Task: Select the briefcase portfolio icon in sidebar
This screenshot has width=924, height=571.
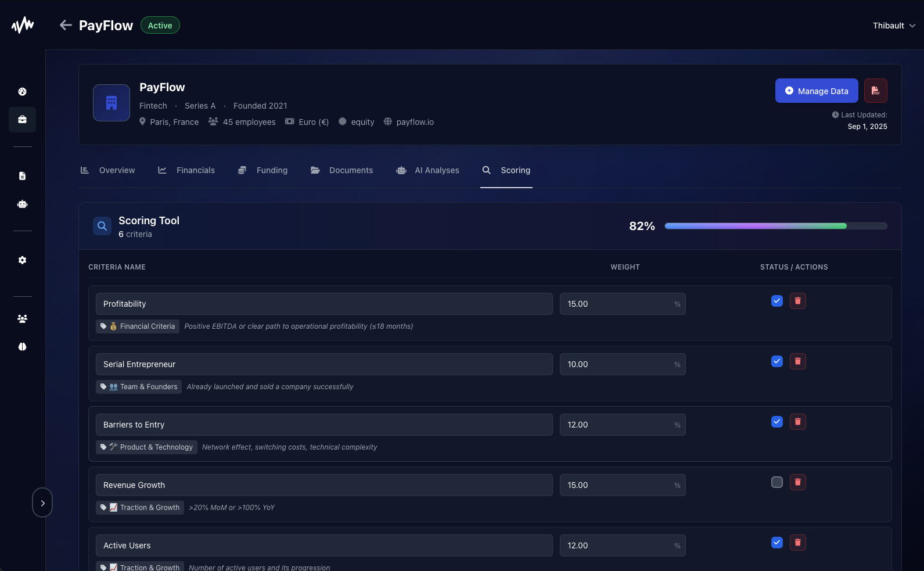Action: [23, 120]
